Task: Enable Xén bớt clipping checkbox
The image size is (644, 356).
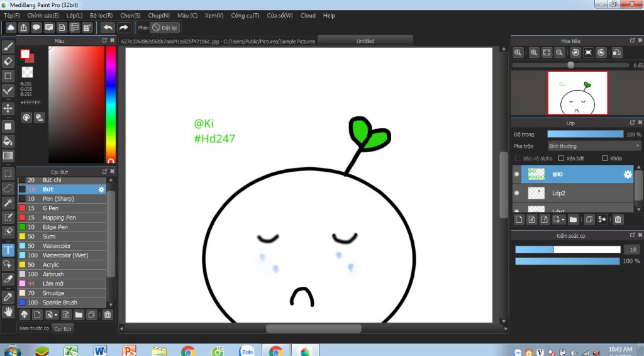Action: click(561, 159)
